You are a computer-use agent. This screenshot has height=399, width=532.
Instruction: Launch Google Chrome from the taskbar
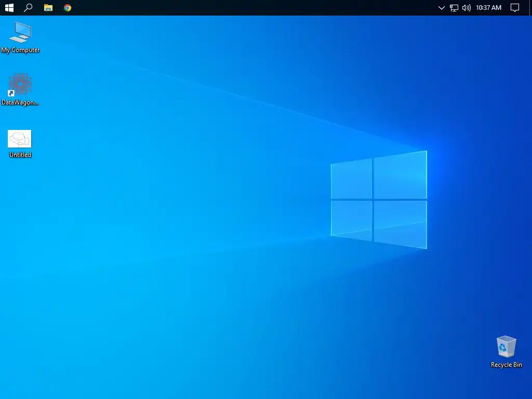tap(68, 8)
